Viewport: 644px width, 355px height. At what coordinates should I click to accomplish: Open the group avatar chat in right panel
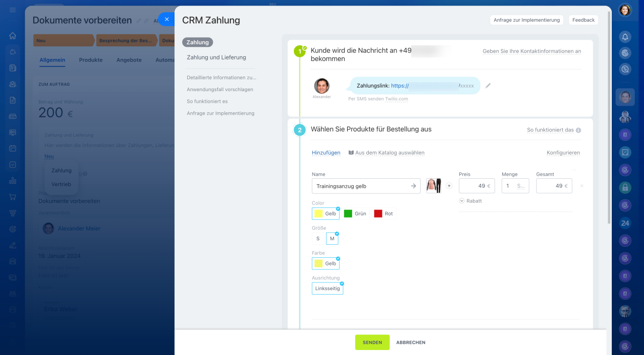[x=625, y=117]
